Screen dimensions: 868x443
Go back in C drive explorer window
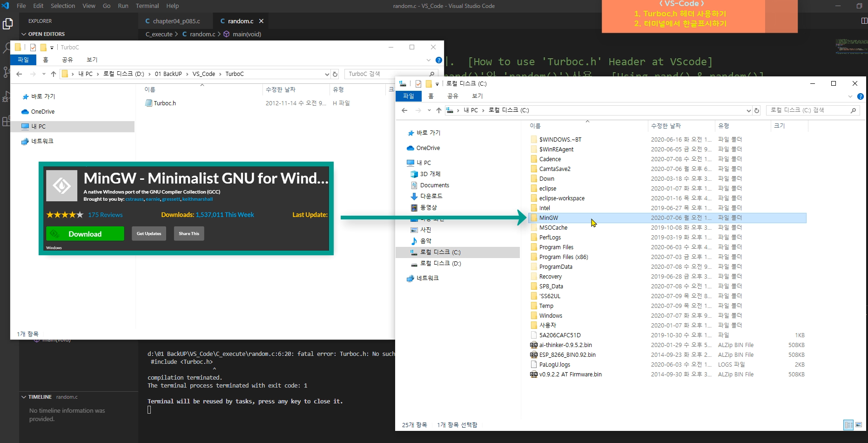tap(404, 110)
